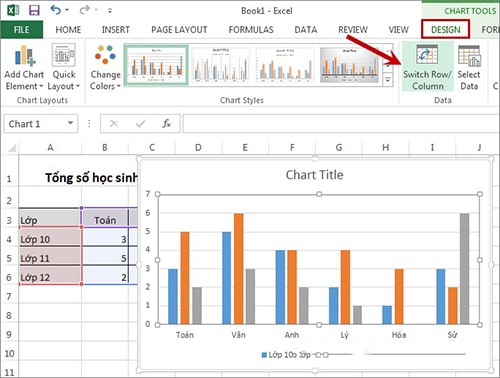
Task: Apply the third chart style thumbnail
Action: (284, 65)
